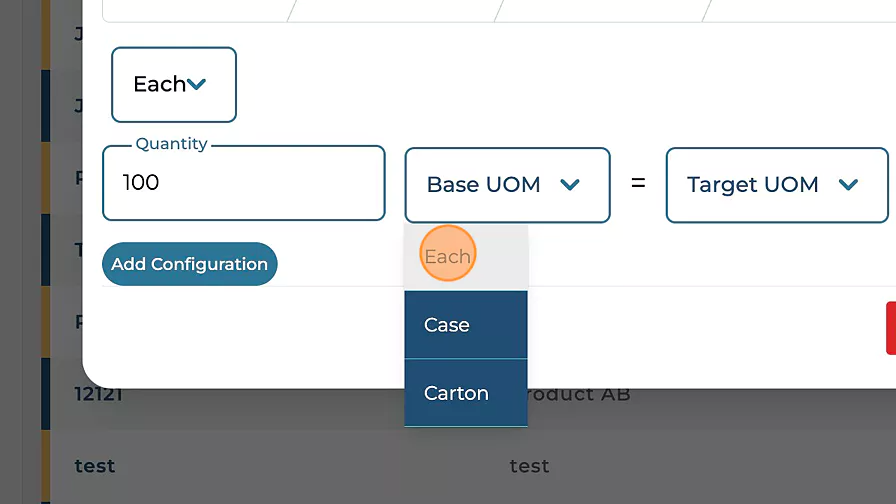Expand the Base UOM dropdown
This screenshot has width=896, height=504.
(x=506, y=185)
